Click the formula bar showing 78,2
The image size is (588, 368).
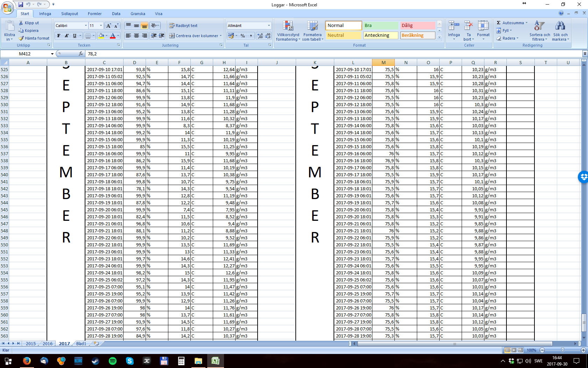point(315,54)
